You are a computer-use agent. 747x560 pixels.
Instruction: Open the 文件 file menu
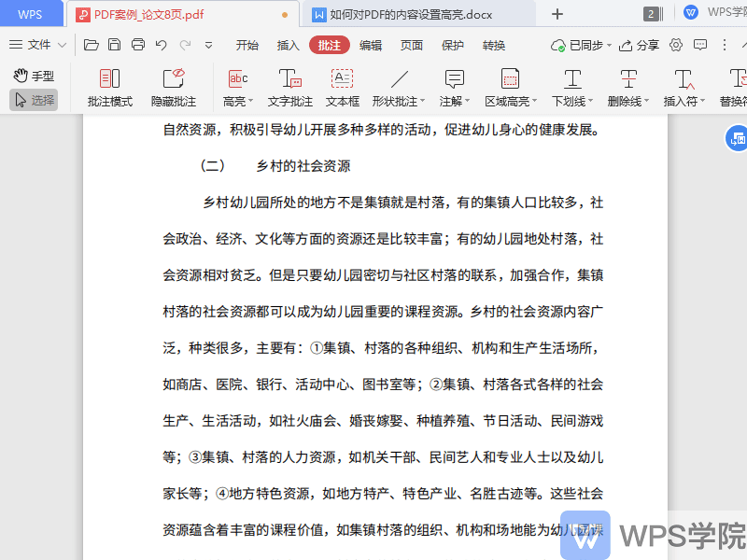[x=37, y=45]
